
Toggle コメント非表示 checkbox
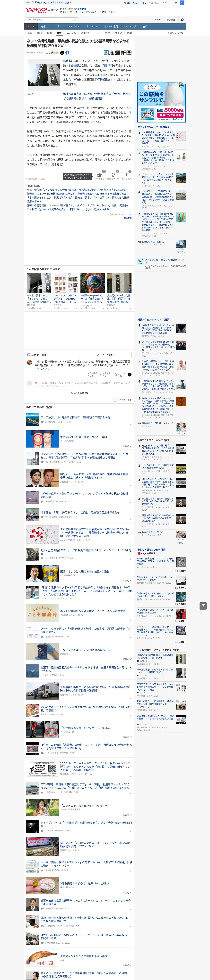pyautogui.click(x=115, y=400)
